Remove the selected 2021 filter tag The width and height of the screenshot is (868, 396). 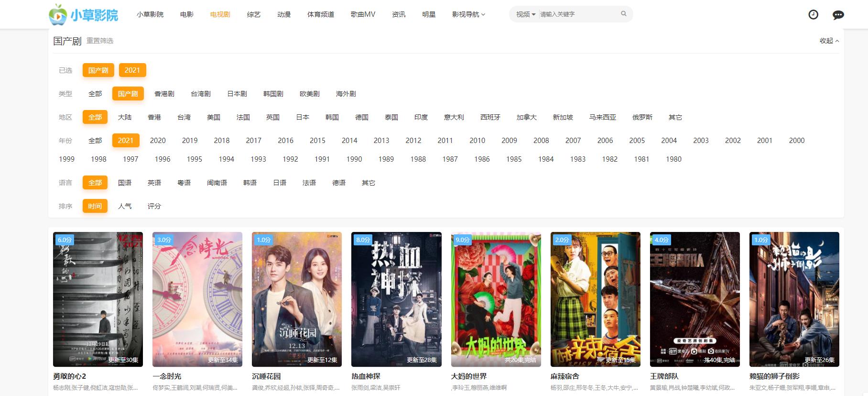[132, 70]
